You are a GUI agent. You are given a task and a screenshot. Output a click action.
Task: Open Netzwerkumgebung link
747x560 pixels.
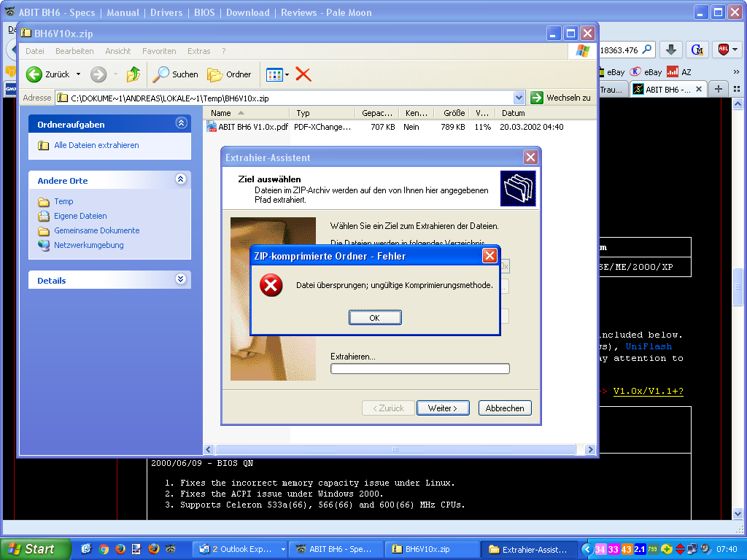pos(88,245)
